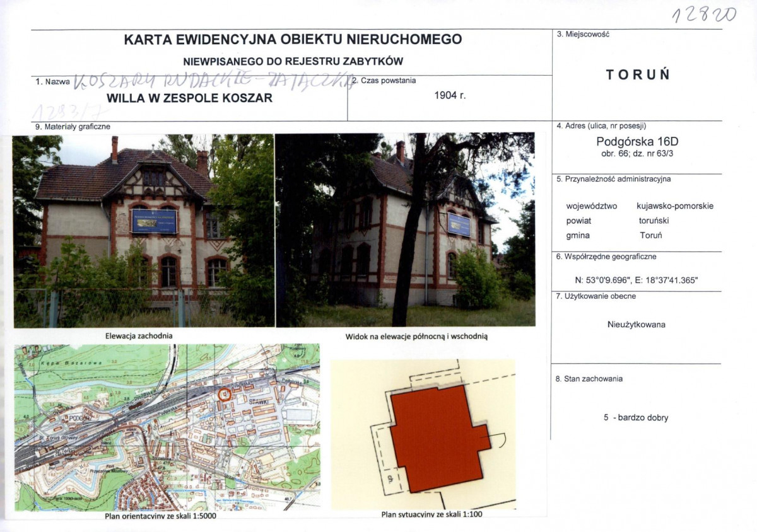Select the label '2. Czas powstania'
The image size is (757, 532).
384,80
